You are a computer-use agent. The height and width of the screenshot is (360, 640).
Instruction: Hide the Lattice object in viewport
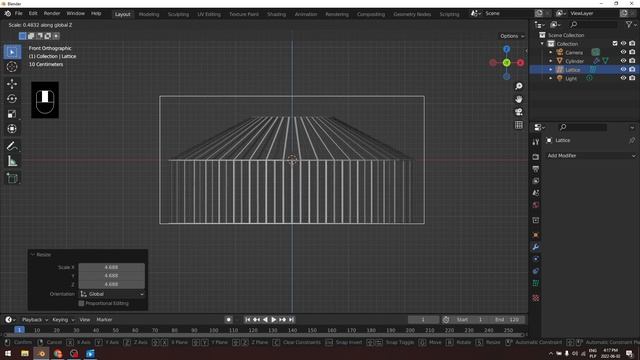click(623, 69)
